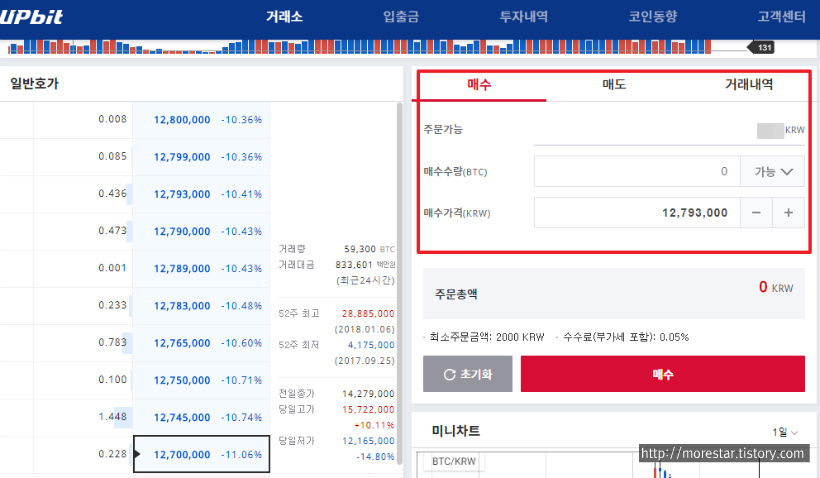Select order book price 12,800,000
Image resolution: width=820 pixels, height=478 pixels.
pyautogui.click(x=182, y=120)
